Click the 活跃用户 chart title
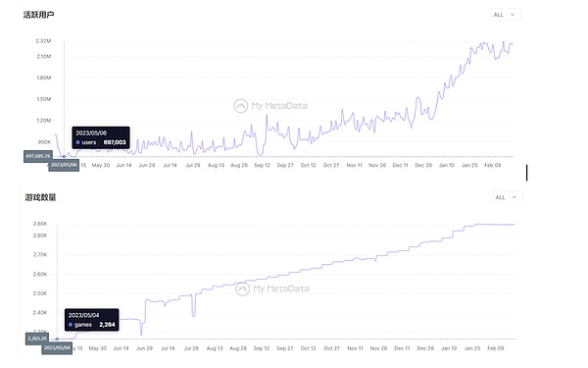 click(x=38, y=15)
